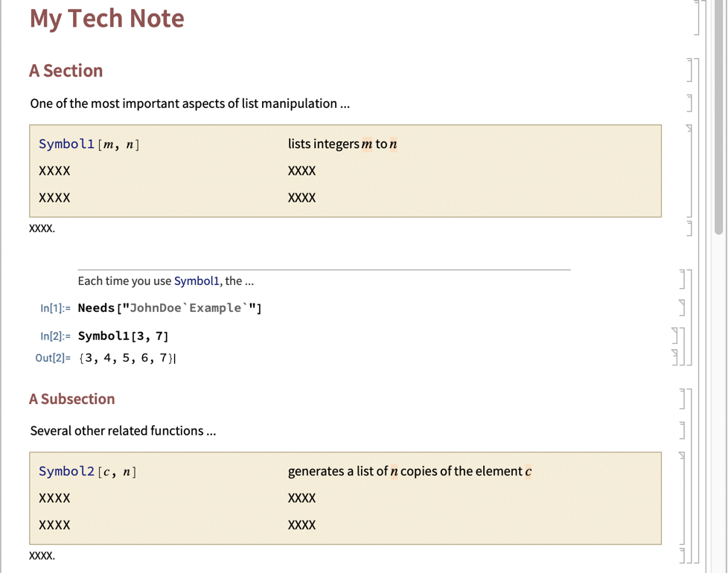
Task: Click the My Tech Note title text
Action: click(x=106, y=19)
